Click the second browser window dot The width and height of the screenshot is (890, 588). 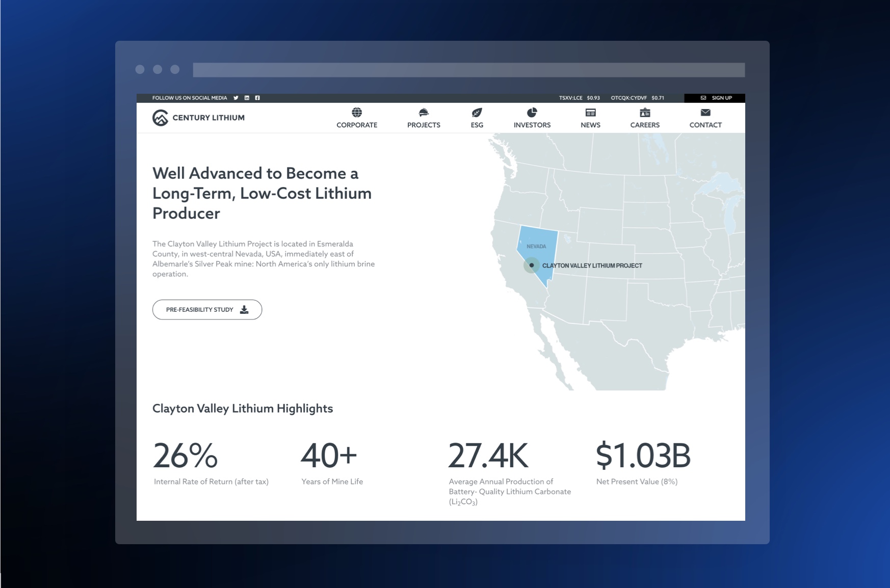[158, 69]
